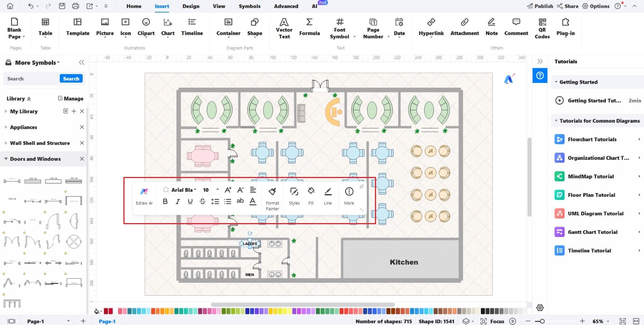This screenshot has width=644, height=325.
Task: Click the symbol Search input field
Action: coord(31,79)
